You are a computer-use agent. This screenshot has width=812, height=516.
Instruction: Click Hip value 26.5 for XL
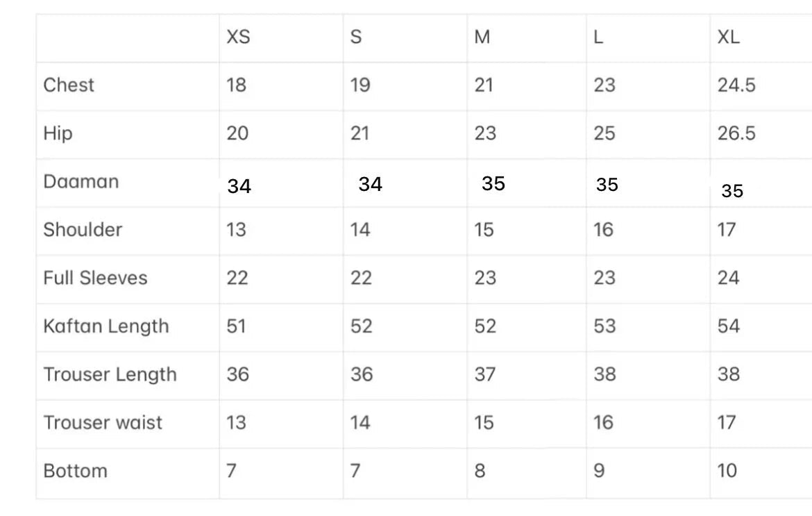[x=736, y=133]
